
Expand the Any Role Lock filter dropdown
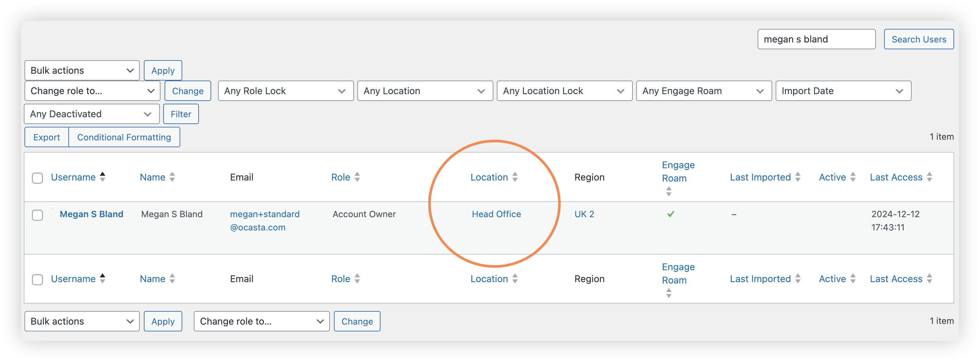point(286,91)
